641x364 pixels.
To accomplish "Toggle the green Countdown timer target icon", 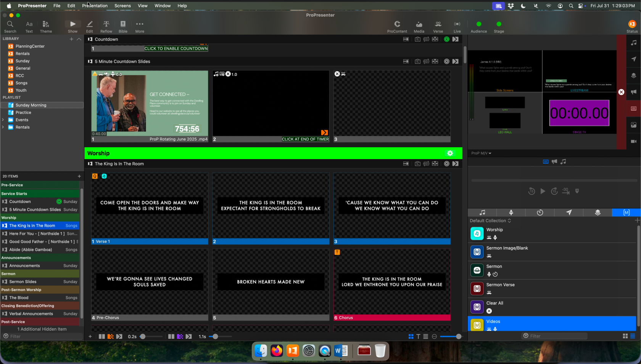I will click(x=446, y=39).
